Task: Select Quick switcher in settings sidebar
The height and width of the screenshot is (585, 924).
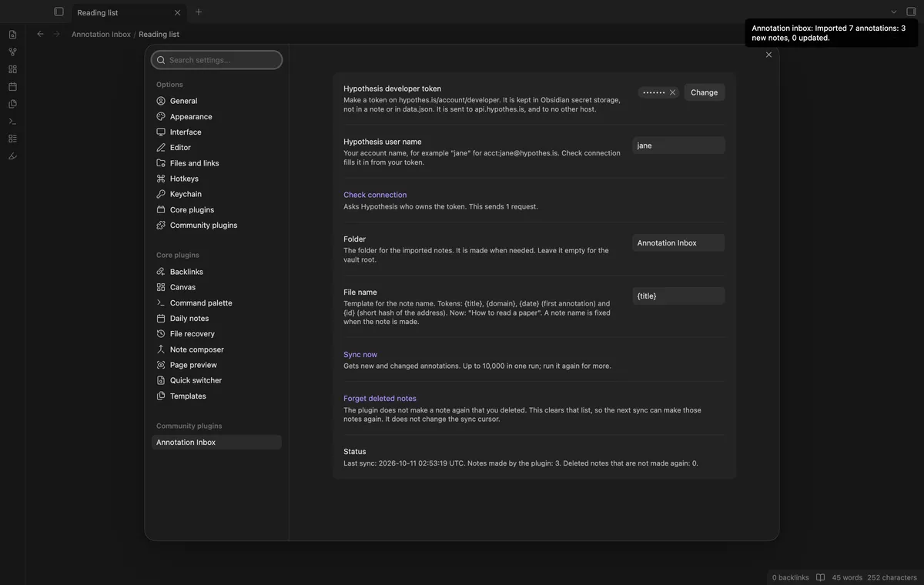Action: pos(217,380)
